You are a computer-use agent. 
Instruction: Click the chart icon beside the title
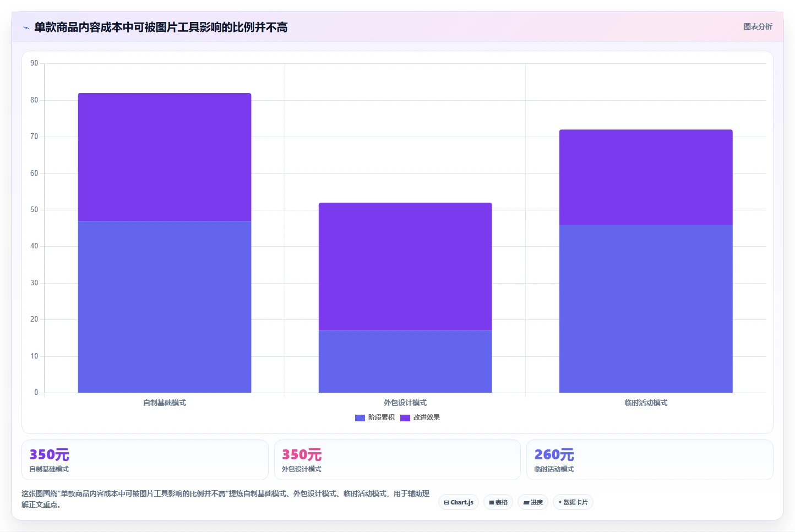(26, 28)
